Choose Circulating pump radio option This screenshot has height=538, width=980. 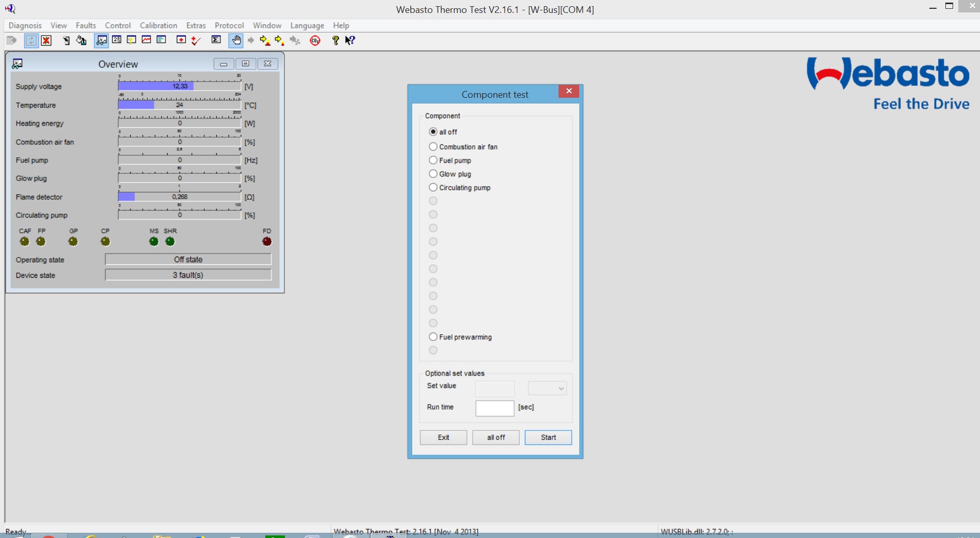[x=433, y=187]
